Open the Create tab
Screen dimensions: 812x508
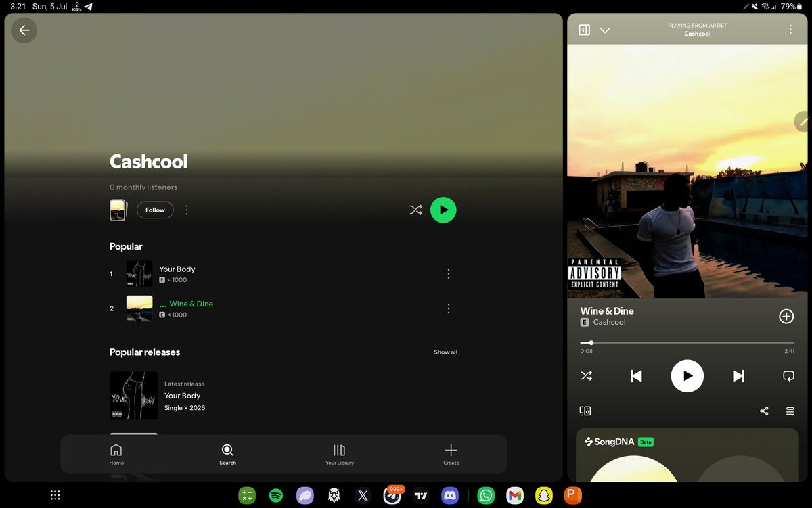tap(451, 455)
